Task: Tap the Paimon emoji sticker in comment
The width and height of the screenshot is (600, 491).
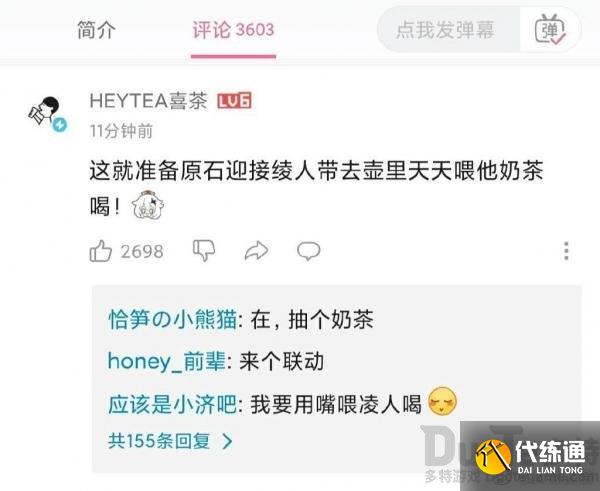Action: click(148, 206)
